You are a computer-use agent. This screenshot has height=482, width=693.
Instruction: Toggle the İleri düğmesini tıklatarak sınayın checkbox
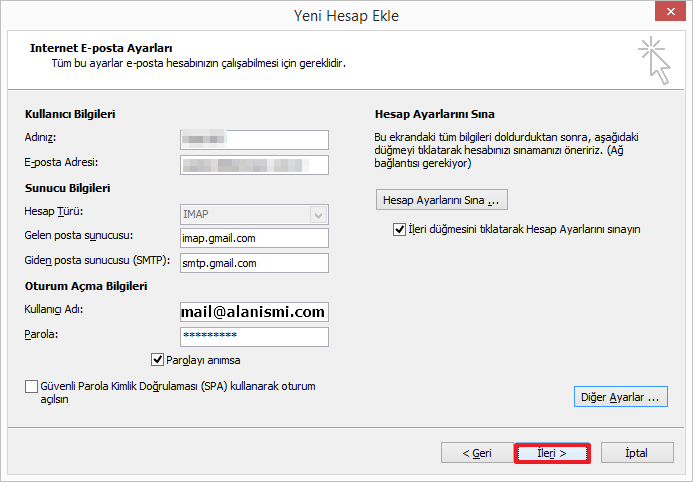click(x=400, y=229)
